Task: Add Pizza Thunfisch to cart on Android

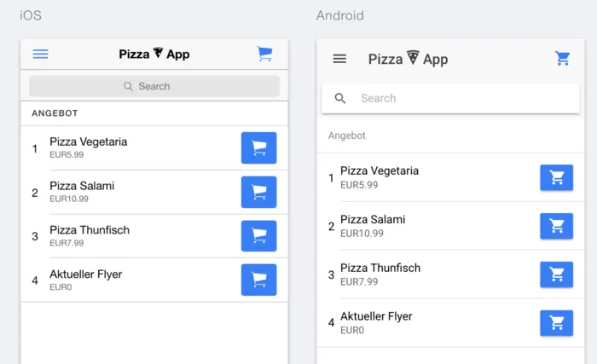Action: click(556, 274)
